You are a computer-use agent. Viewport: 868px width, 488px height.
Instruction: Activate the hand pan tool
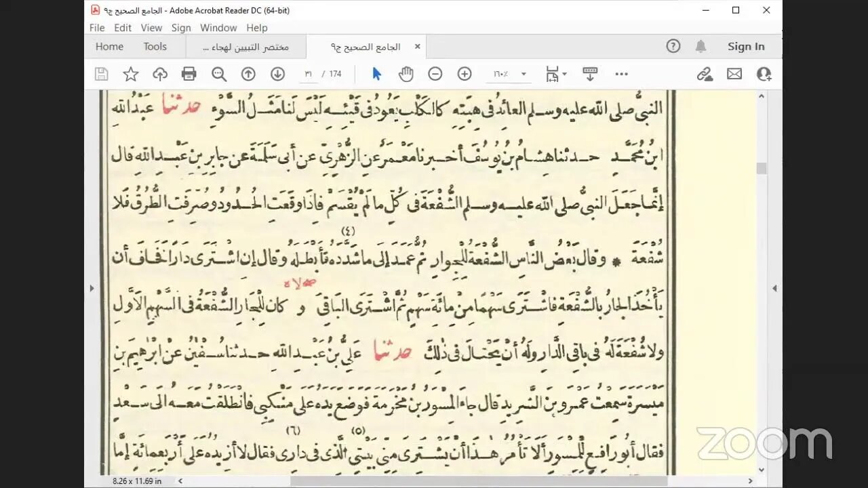[406, 74]
